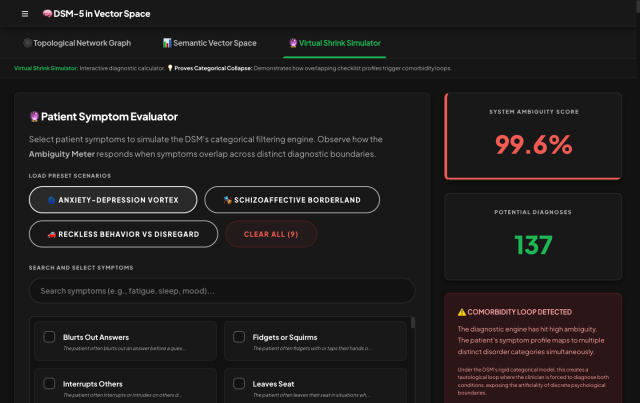This screenshot has width=640, height=403.
Task: Check the Interrupts Others checkbox
Action: click(x=49, y=383)
